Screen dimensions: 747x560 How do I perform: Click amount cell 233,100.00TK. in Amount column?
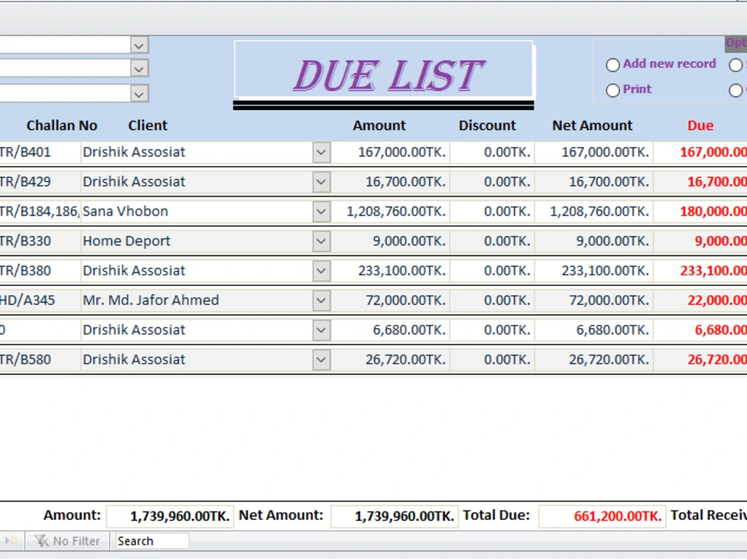[391, 271]
